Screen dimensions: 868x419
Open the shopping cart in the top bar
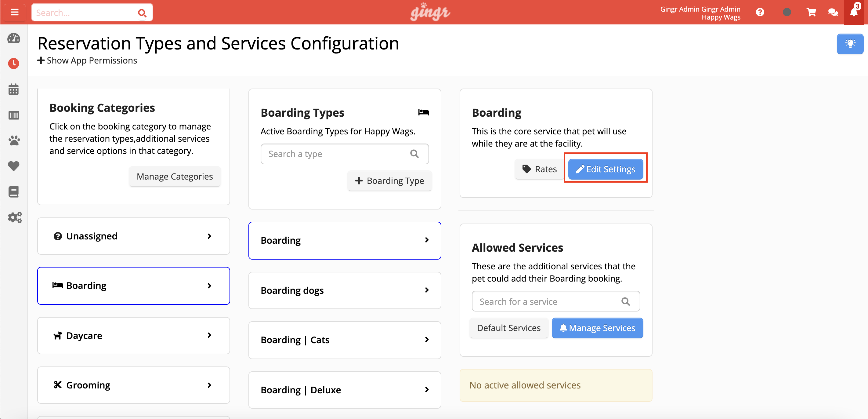[812, 12]
